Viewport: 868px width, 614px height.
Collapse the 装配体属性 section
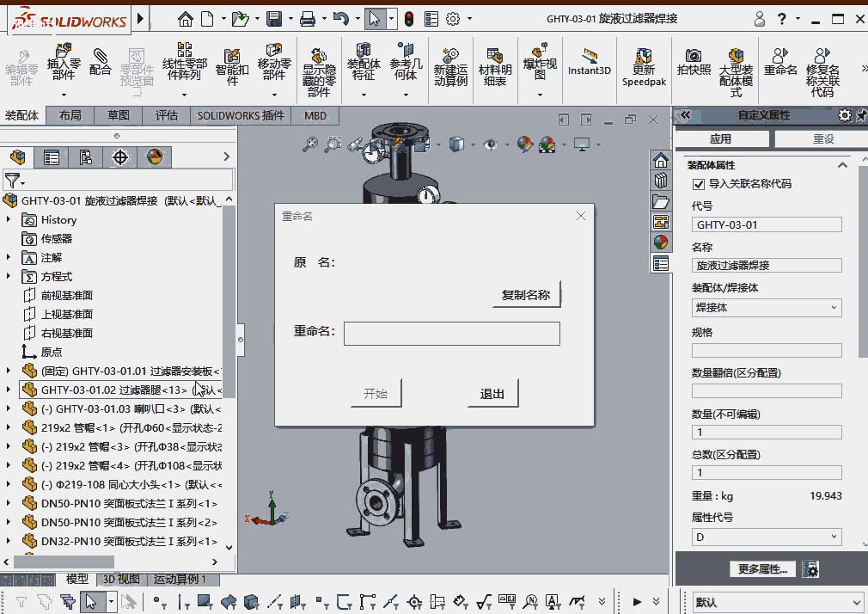point(842,165)
